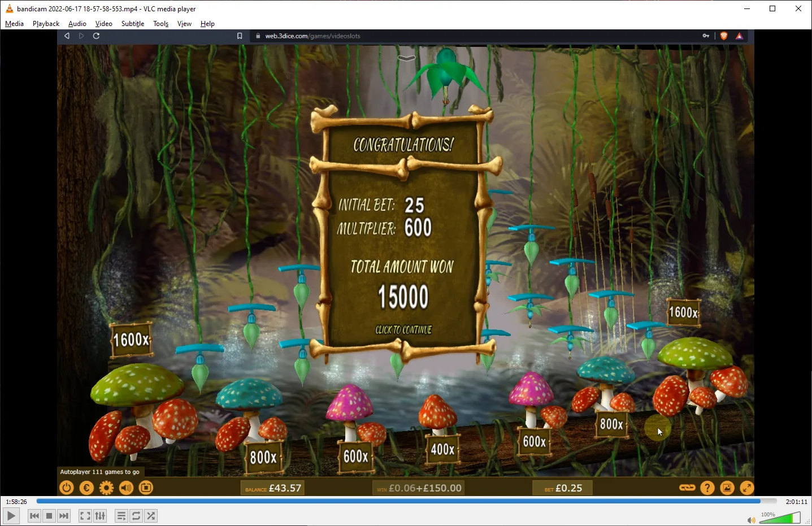812x526 pixels.
Task: Skip to previous media track
Action: [x=34, y=516]
